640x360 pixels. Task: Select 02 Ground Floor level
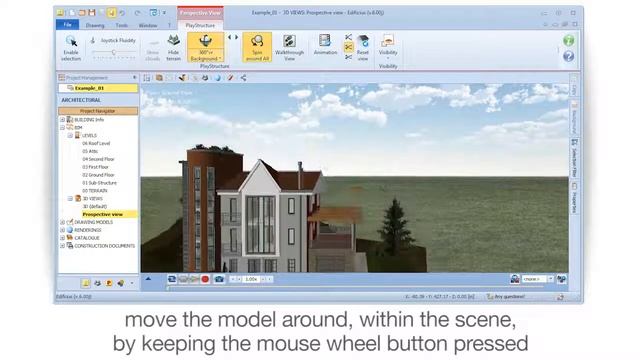[98, 175]
